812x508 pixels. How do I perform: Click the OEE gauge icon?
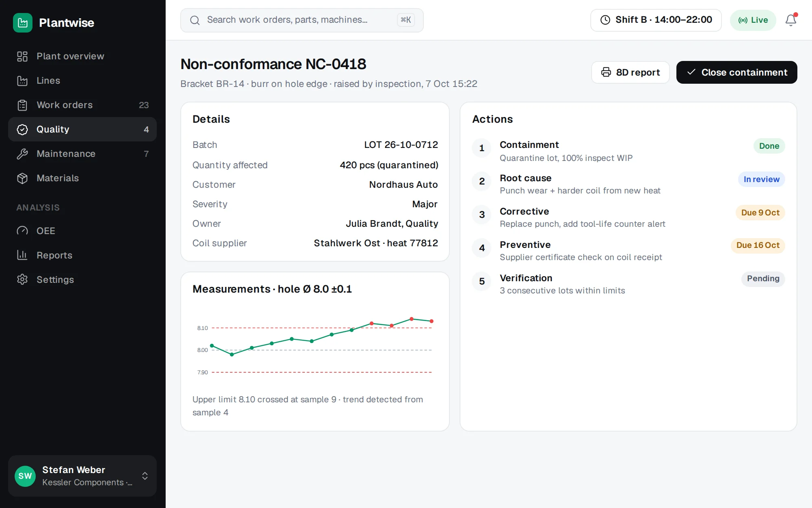[22, 231]
